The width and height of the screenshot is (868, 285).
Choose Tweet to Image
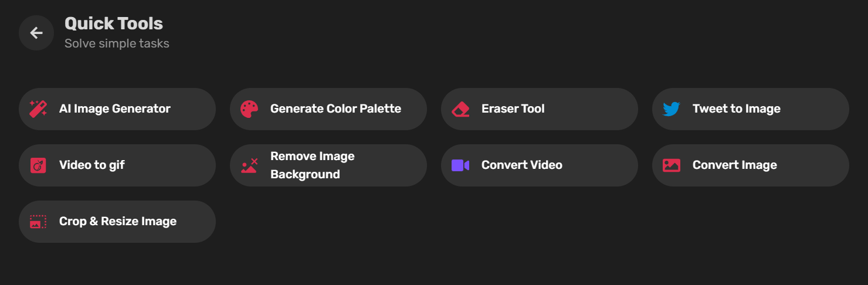pos(737,108)
